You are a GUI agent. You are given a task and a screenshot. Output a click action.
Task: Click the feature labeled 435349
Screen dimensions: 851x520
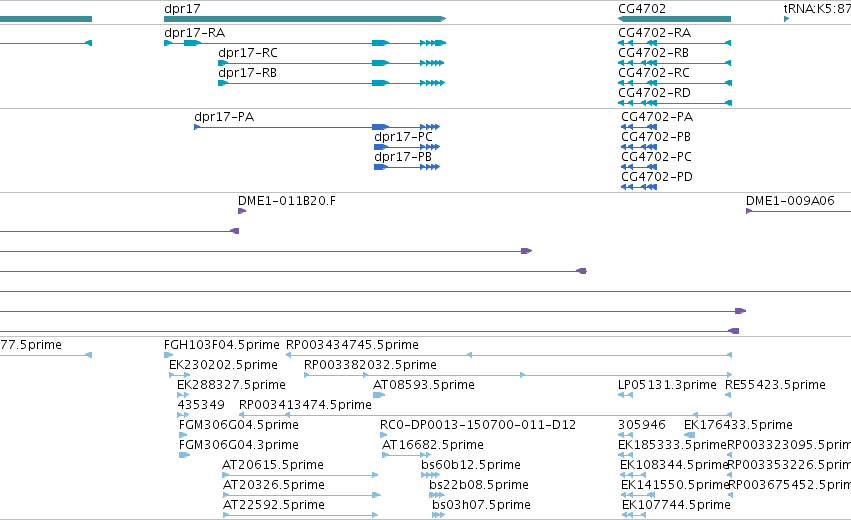(x=183, y=415)
